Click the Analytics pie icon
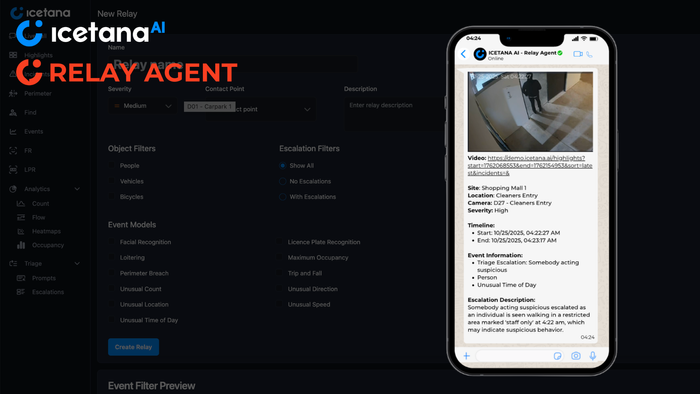This screenshot has height=394, width=700. pos(13,189)
